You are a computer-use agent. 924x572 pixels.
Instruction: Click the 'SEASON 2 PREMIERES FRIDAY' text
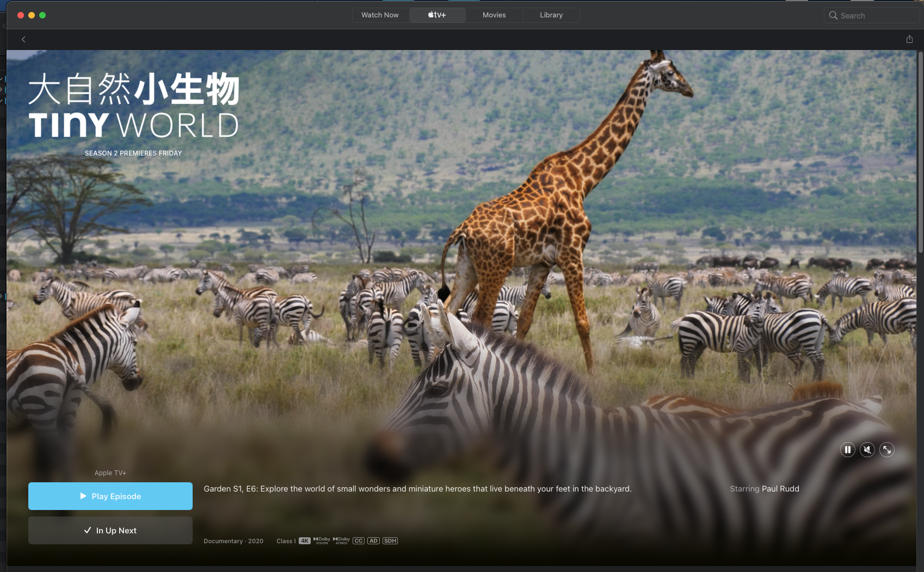click(133, 153)
